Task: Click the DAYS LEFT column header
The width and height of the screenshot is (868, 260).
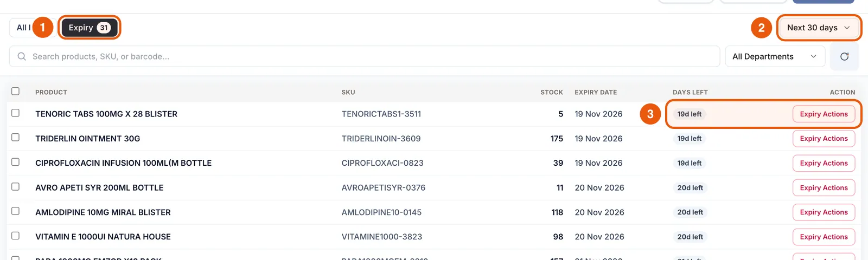Action: pyautogui.click(x=690, y=92)
